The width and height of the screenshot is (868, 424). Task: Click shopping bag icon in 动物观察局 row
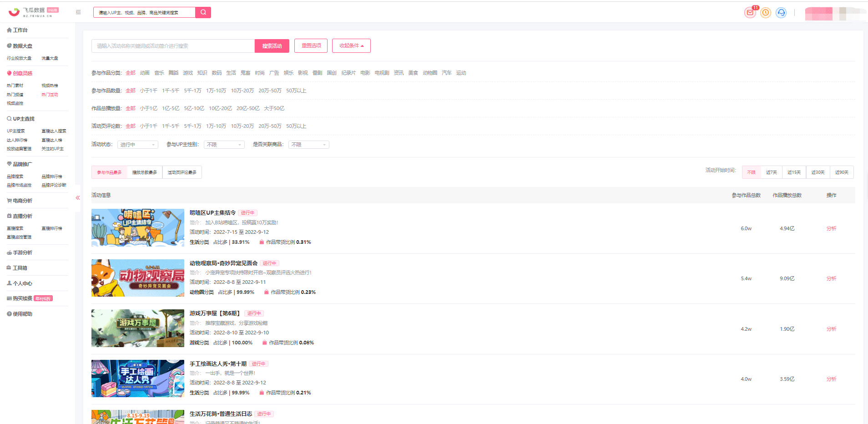point(267,292)
